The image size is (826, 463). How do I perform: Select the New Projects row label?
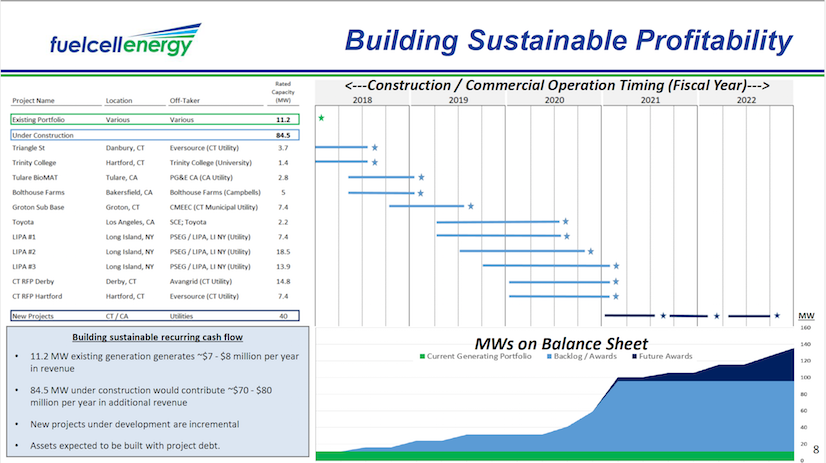point(33,316)
